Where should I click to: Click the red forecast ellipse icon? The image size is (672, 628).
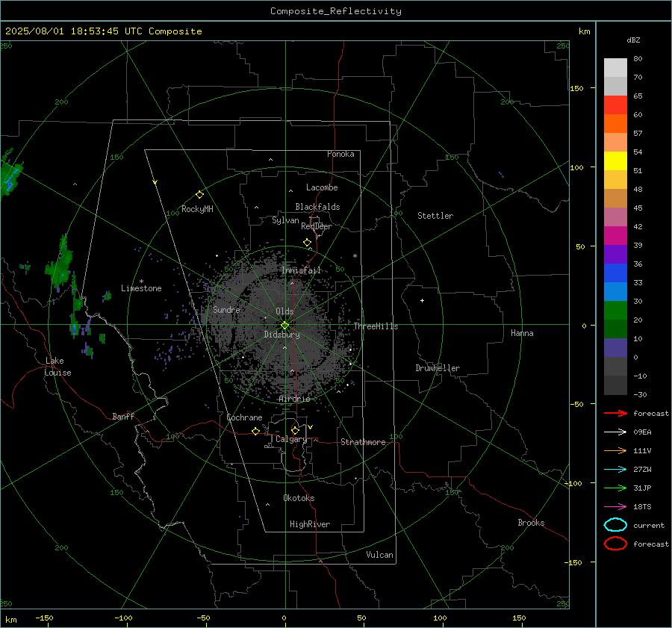pyautogui.click(x=615, y=544)
